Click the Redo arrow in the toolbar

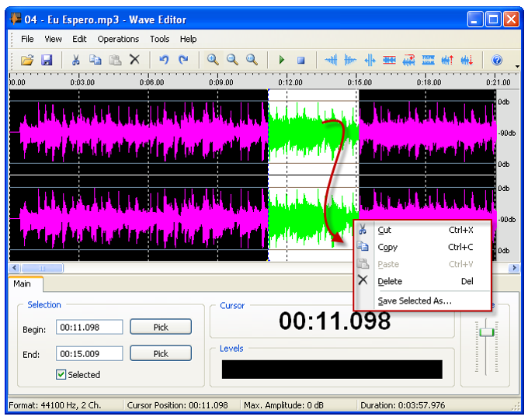tap(183, 60)
